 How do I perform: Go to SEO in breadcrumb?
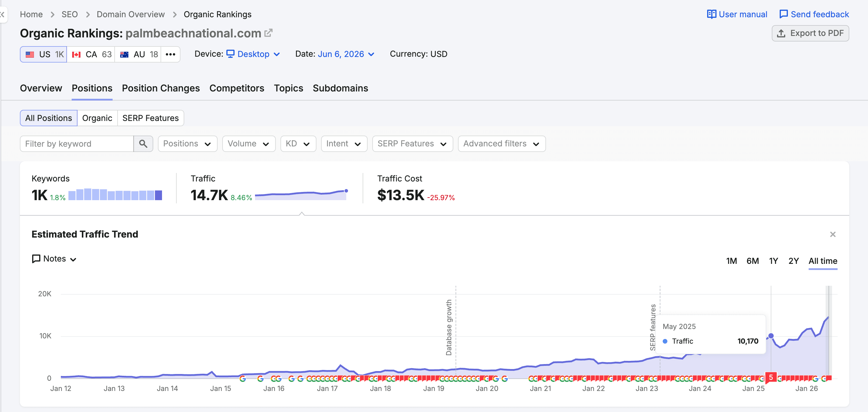point(69,15)
